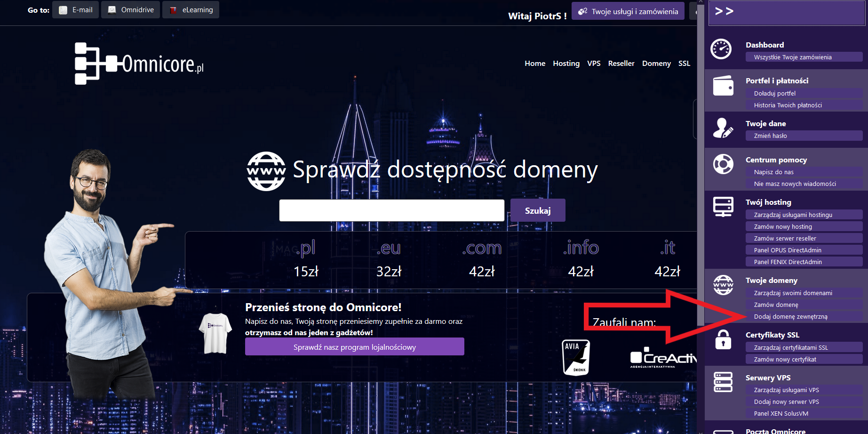The image size is (868, 434).
Task: Click the user edit icon for Twoje dane
Action: click(x=723, y=128)
